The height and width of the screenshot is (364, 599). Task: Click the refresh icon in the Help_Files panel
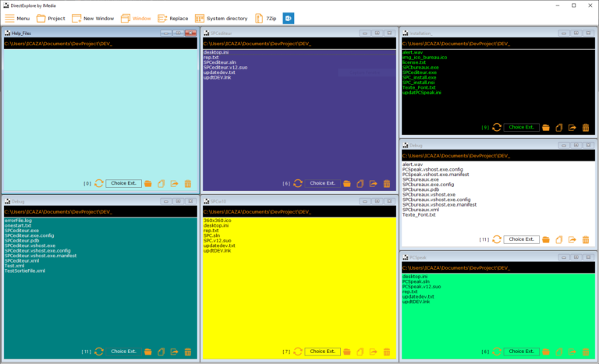98,183
